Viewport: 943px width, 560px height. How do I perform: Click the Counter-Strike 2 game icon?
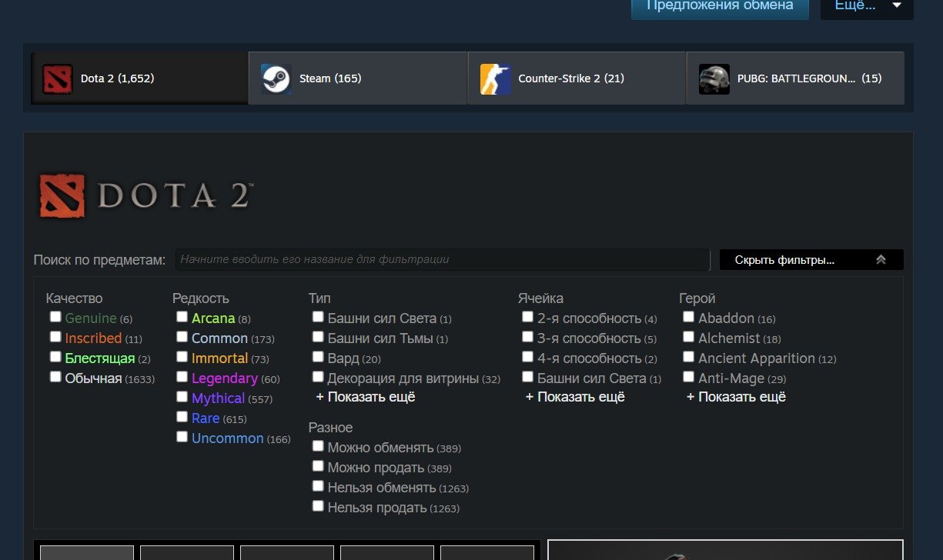pos(495,78)
